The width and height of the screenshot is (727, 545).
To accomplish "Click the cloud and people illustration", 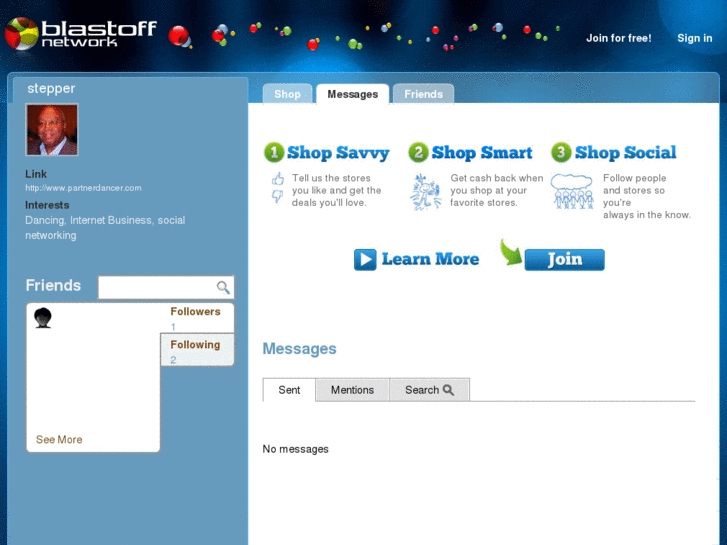I will click(x=572, y=191).
